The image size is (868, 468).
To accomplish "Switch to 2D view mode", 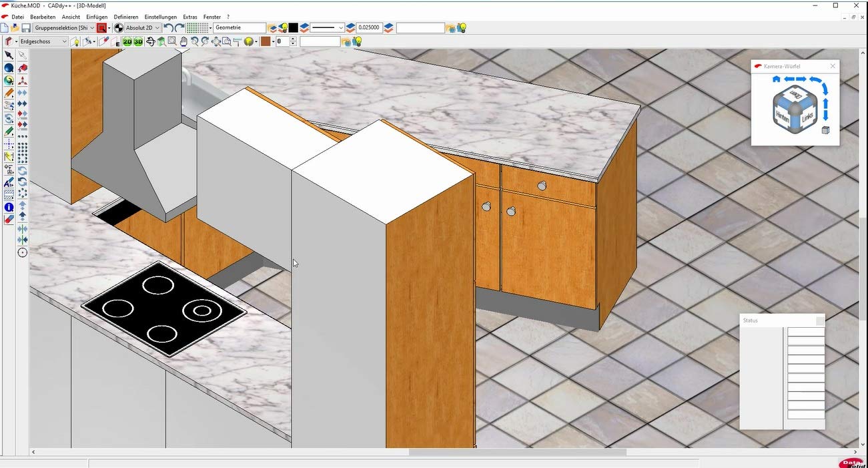I will pos(127,41).
